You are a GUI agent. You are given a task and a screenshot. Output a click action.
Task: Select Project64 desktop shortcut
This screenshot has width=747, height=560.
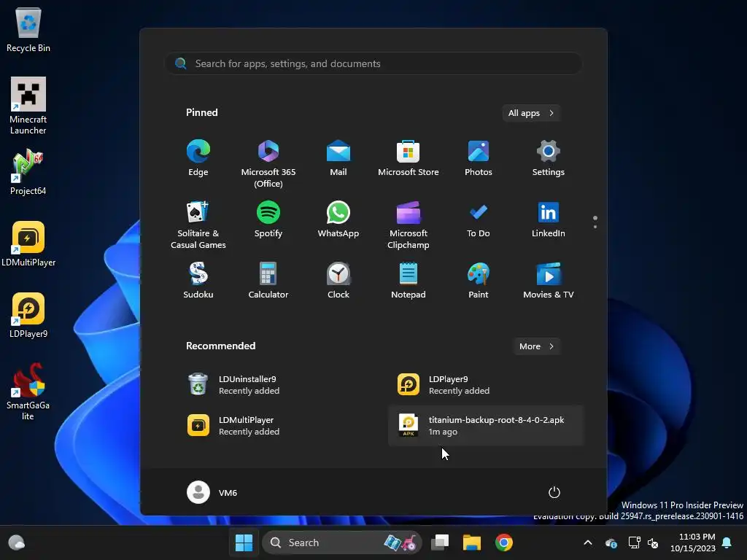click(28, 172)
